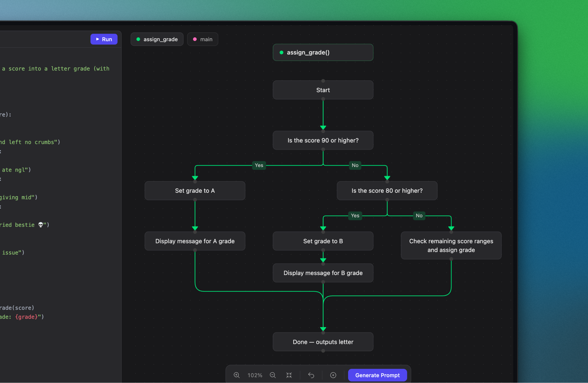588x383 pixels.
Task: Select the 'Set grade to B' node
Action: pyautogui.click(x=323, y=241)
